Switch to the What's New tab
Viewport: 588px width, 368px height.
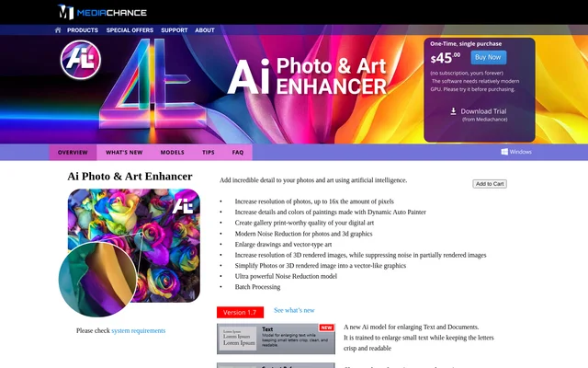pyautogui.click(x=124, y=153)
